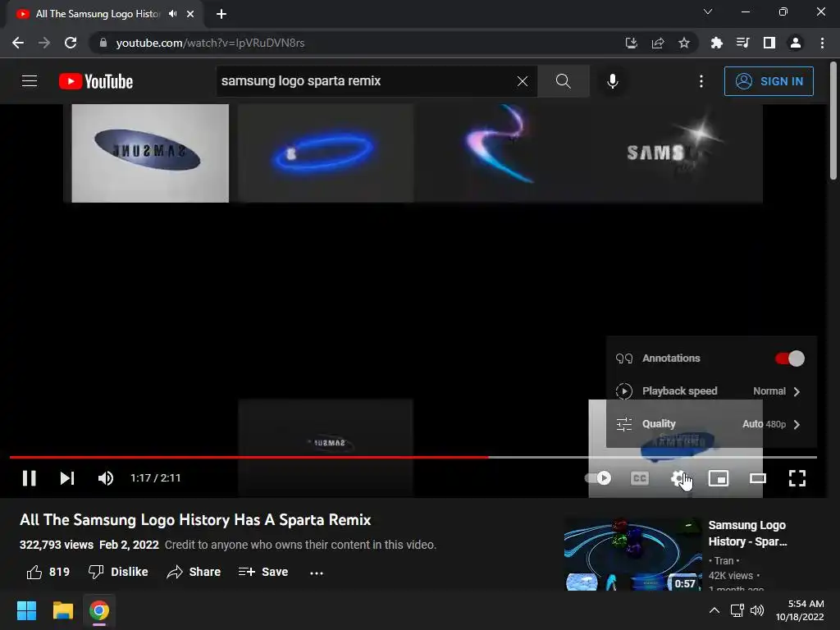Bookmark this page with star

pyautogui.click(x=683, y=43)
